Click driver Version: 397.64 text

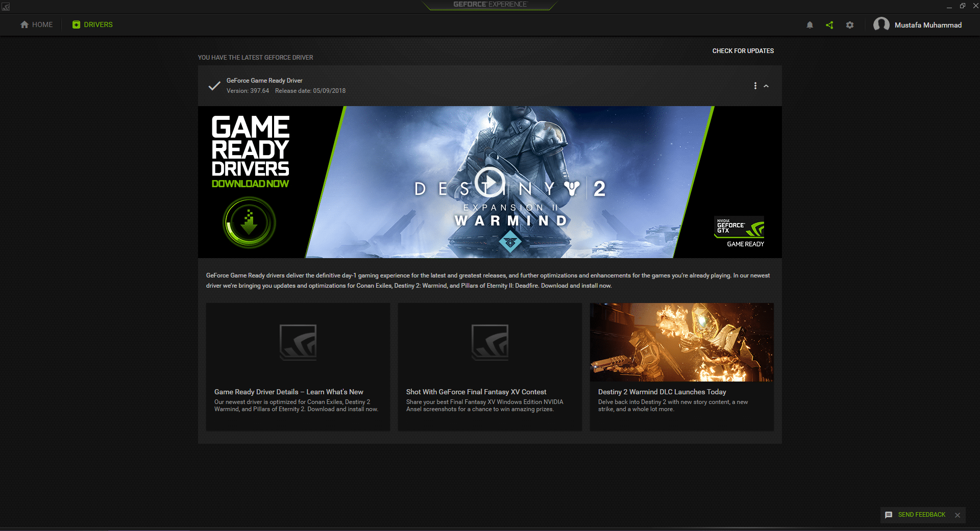click(248, 91)
